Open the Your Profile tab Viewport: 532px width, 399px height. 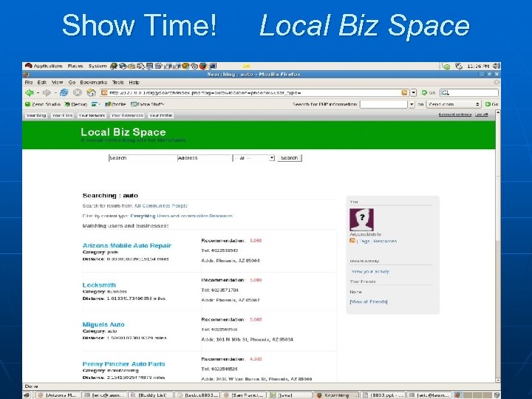point(161,115)
